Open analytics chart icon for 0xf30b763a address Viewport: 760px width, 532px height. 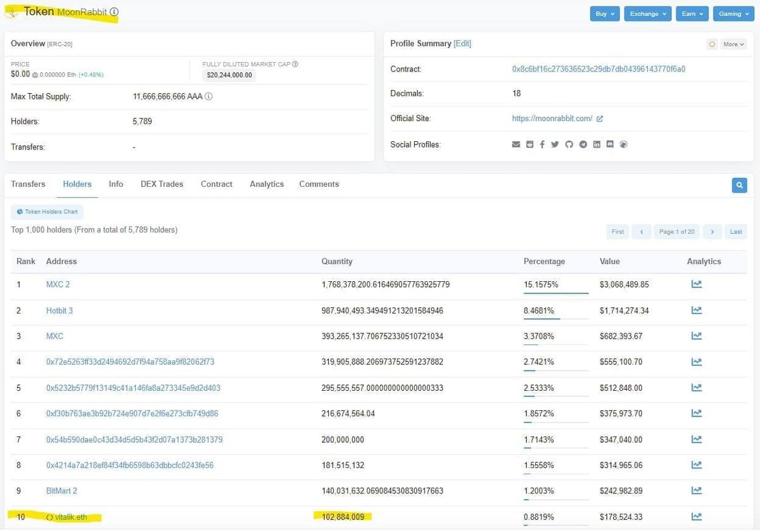coord(696,414)
